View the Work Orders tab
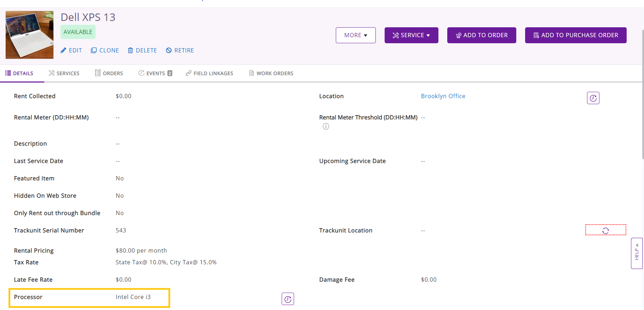 coord(271,73)
